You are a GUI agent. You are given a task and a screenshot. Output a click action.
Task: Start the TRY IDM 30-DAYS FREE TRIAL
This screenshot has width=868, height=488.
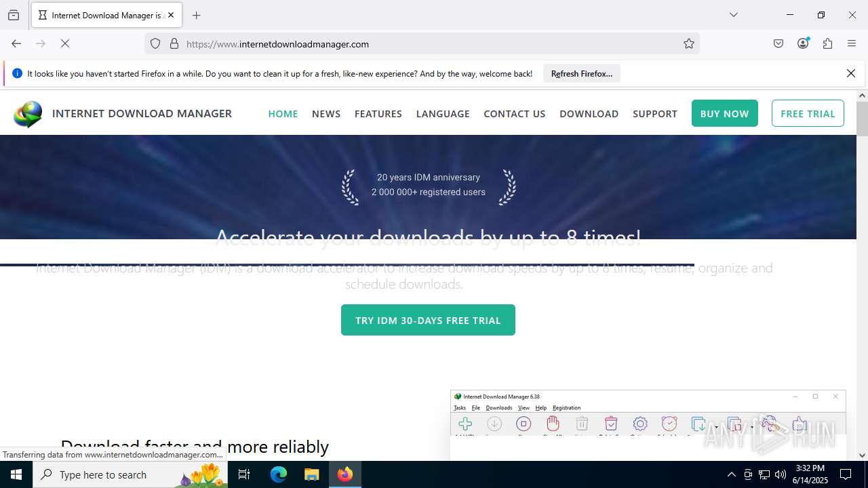tap(428, 320)
